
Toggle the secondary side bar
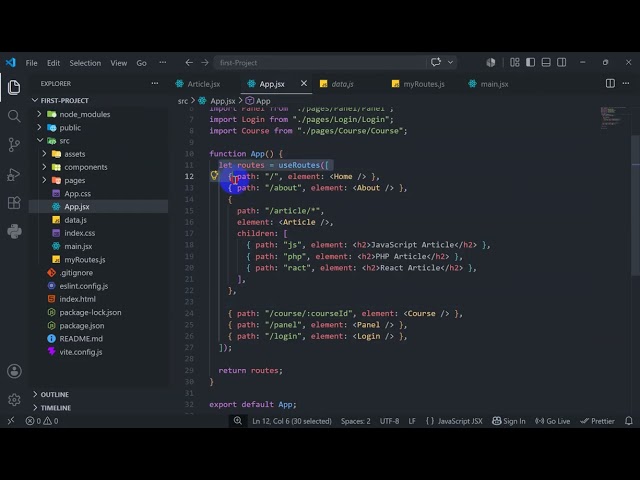pos(562,62)
